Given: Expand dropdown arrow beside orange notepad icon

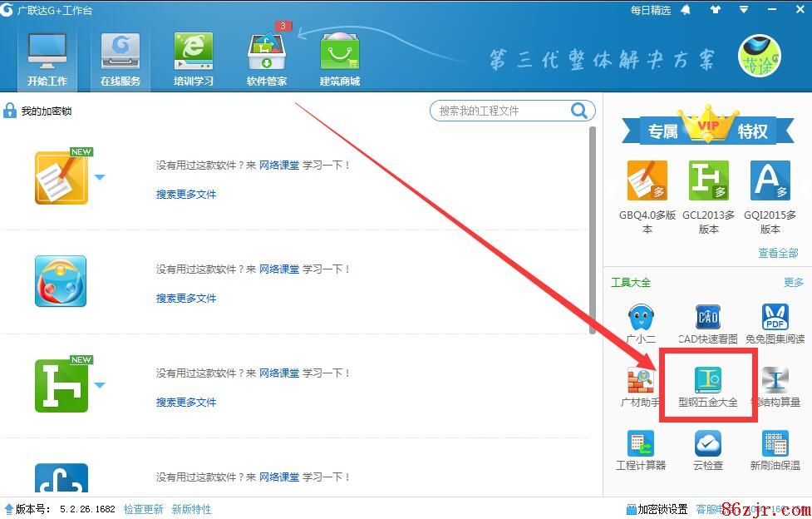Looking at the screenshot, I should (100, 177).
